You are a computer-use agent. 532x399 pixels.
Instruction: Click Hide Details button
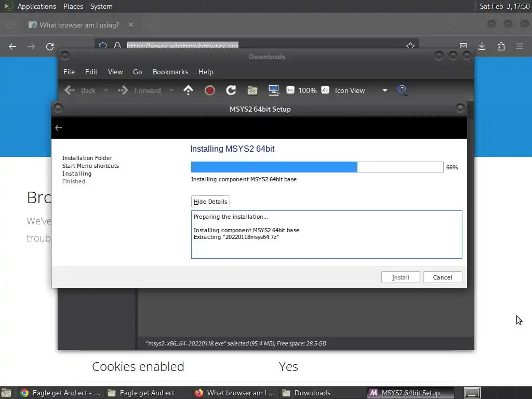(210, 202)
